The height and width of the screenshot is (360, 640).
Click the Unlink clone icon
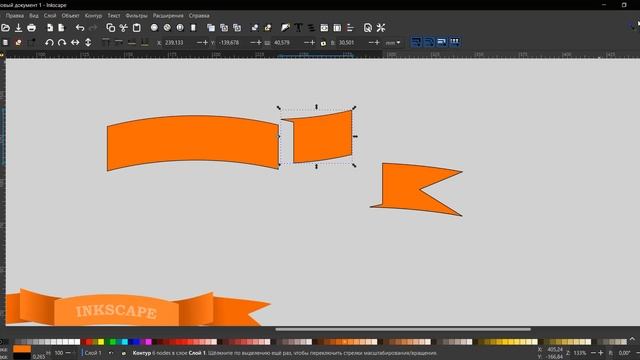pos(237,28)
